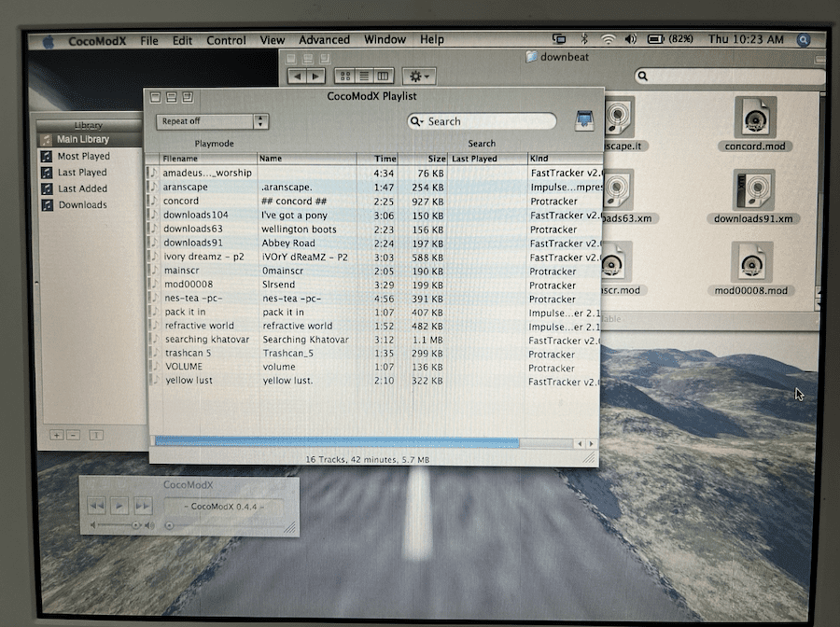Skip to previous track in CocoModX player

tap(97, 506)
